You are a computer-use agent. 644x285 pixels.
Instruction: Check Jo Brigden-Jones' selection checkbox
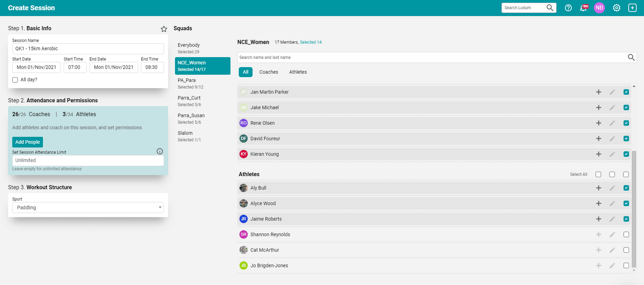tap(626, 265)
